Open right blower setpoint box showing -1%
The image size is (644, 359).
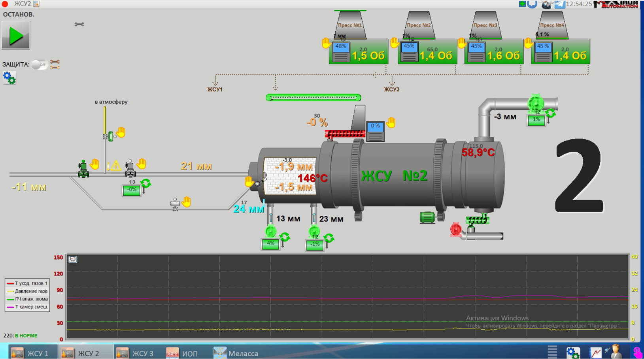[x=315, y=245]
